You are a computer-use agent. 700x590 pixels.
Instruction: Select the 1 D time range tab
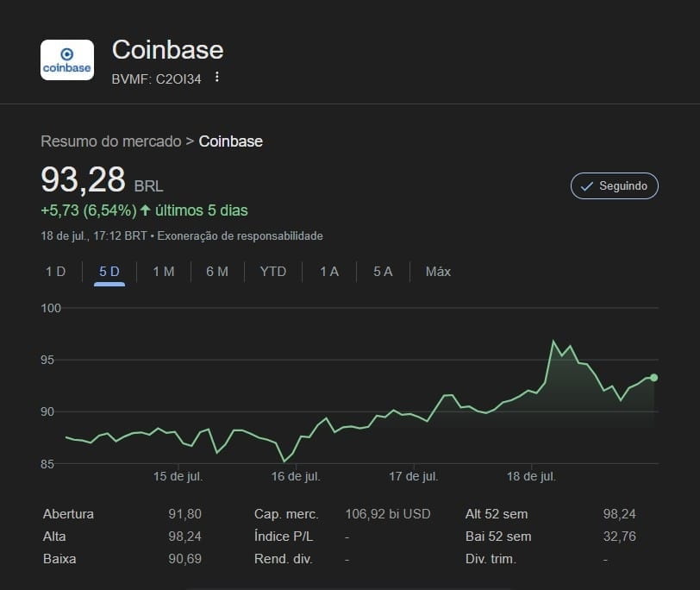(x=56, y=272)
